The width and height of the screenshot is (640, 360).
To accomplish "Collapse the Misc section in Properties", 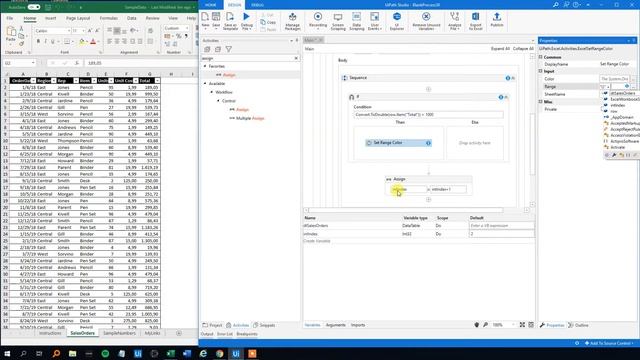I will 540,102.
